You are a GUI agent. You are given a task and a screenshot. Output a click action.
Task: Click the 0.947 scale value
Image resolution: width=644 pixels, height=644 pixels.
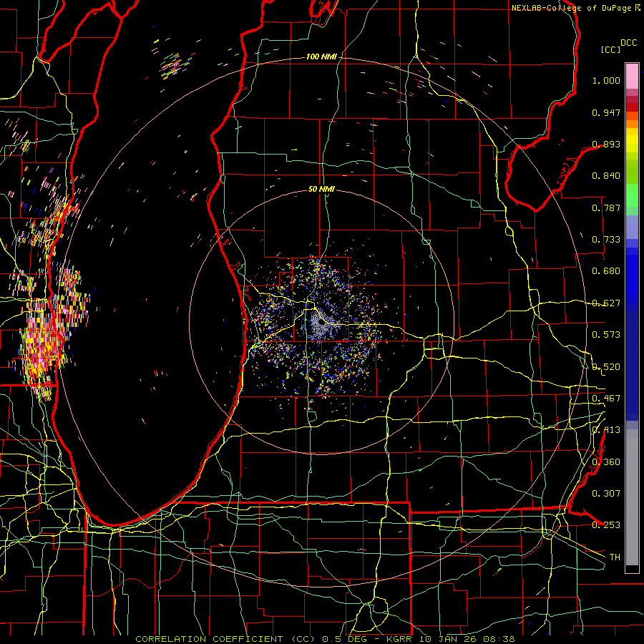pos(606,112)
